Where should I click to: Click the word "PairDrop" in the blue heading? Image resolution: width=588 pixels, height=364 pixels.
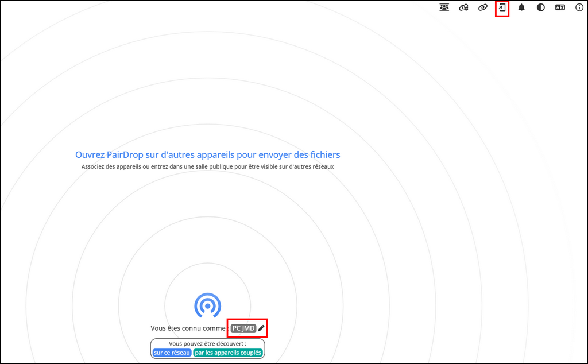[125, 155]
